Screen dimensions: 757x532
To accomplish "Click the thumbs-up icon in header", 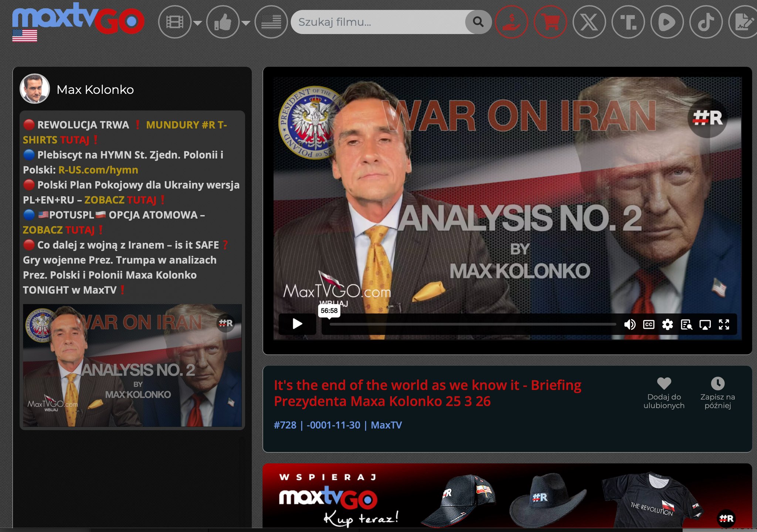I will coord(223,23).
